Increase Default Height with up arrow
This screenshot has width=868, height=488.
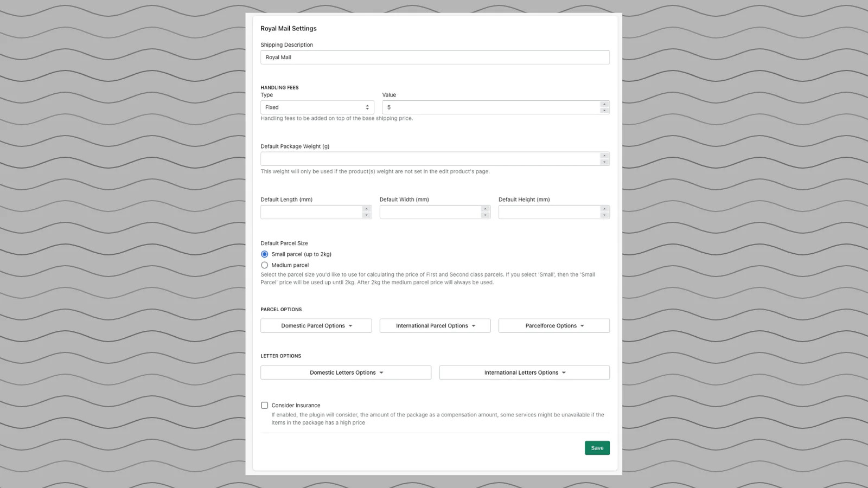point(604,209)
